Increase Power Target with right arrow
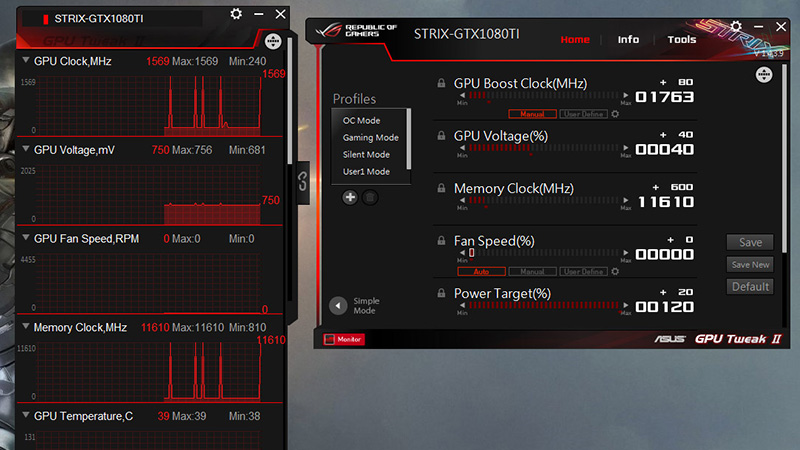This screenshot has width=800, height=450. [626, 306]
